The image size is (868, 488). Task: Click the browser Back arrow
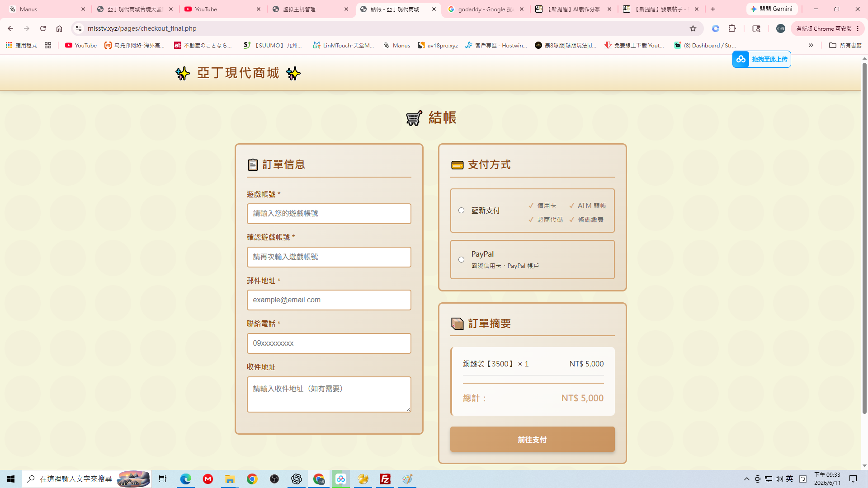10,28
